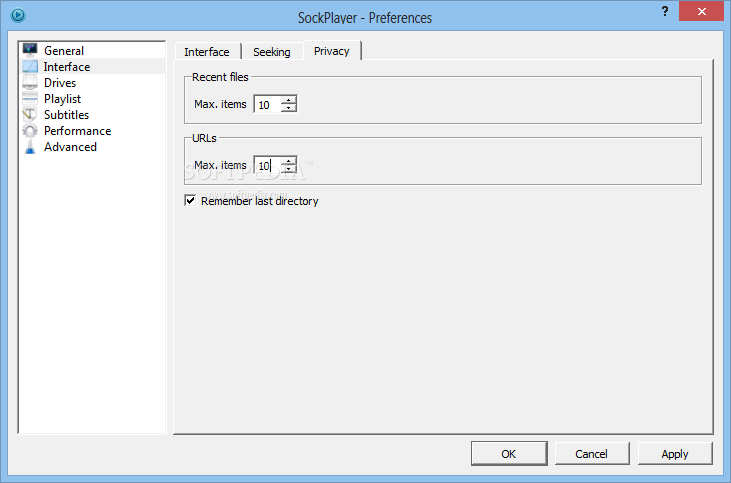Decrease URLs max items value
The height and width of the screenshot is (483, 731).
(x=289, y=169)
